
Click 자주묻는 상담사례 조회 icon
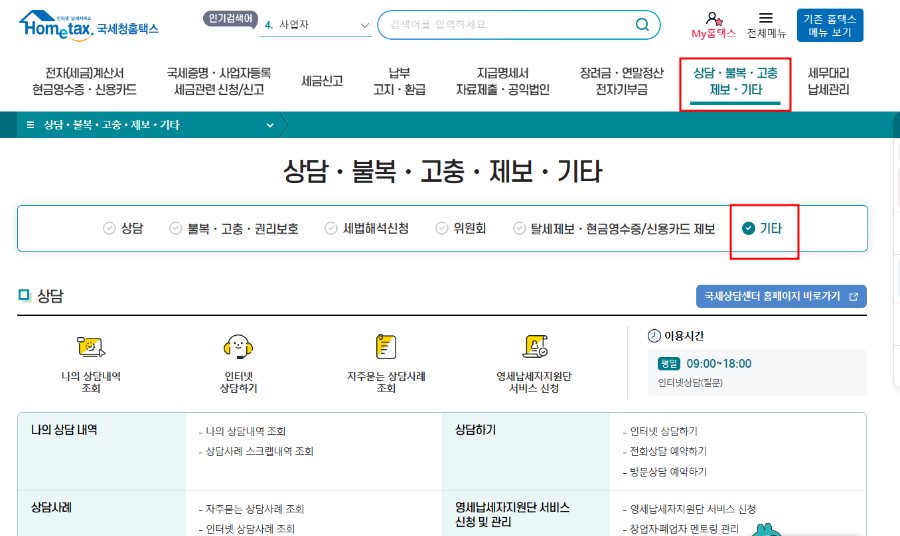pos(386,347)
